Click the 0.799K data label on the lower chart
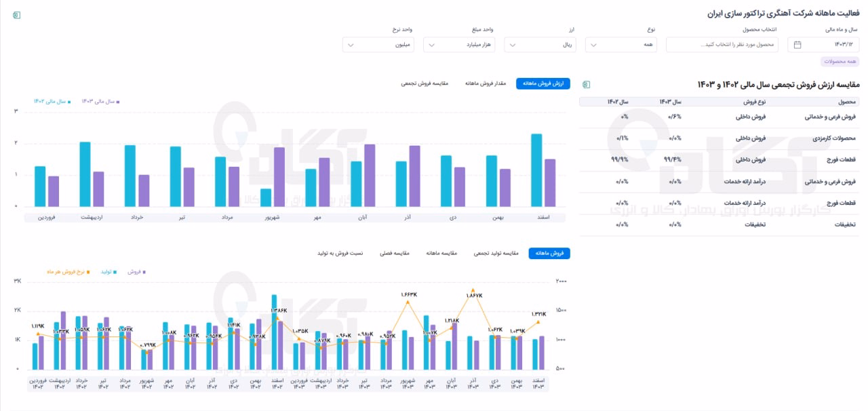The width and height of the screenshot is (868, 411). (x=148, y=345)
